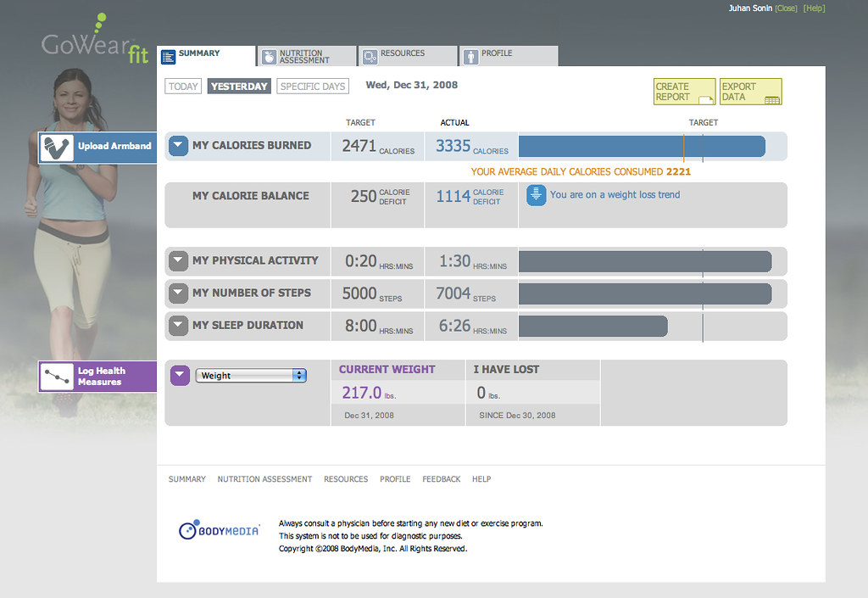Click the weight loss trend arrow icon
Image resolution: width=868 pixels, height=598 pixels.
pyautogui.click(x=536, y=195)
